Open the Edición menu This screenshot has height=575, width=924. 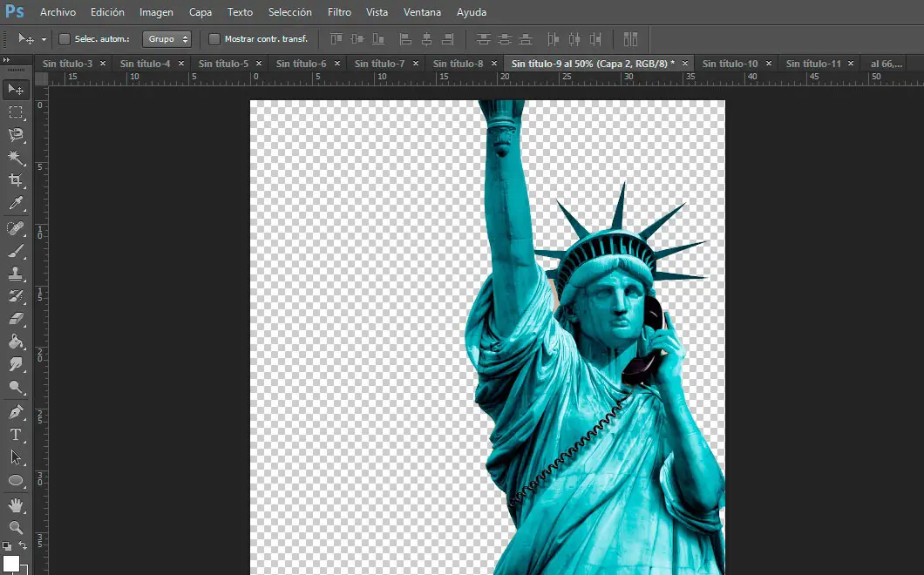(x=107, y=12)
